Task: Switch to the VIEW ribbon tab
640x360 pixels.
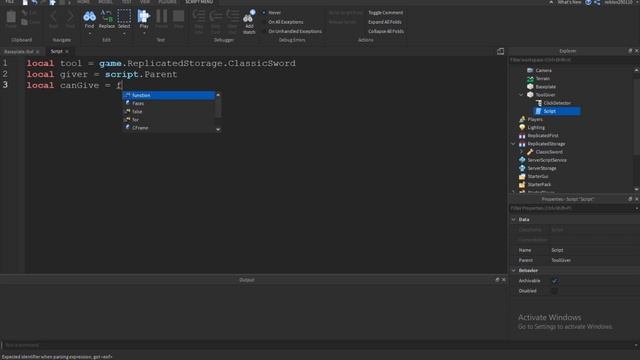Action: [145, 2]
